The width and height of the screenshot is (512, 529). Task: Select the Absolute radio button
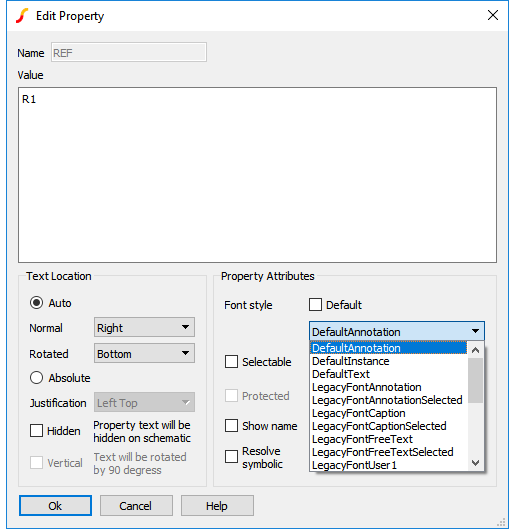tap(36, 378)
